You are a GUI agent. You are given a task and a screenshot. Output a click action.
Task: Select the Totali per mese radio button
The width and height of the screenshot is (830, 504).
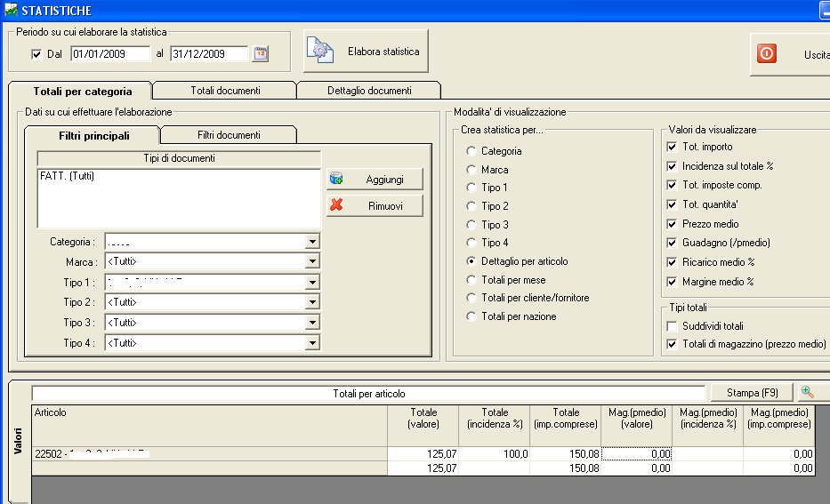tap(471, 280)
